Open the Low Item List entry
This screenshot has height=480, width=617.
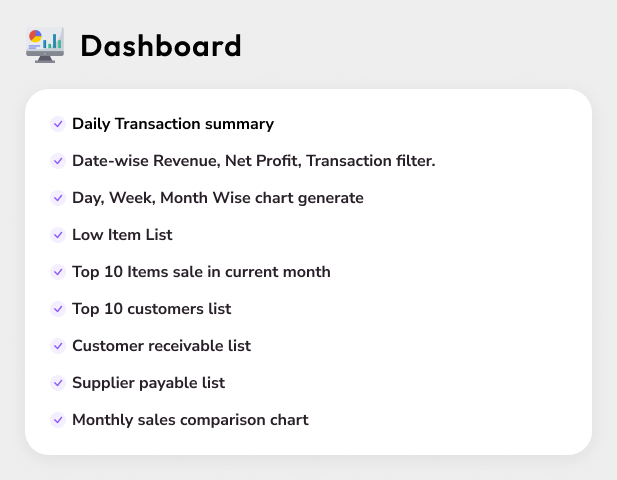coord(122,235)
